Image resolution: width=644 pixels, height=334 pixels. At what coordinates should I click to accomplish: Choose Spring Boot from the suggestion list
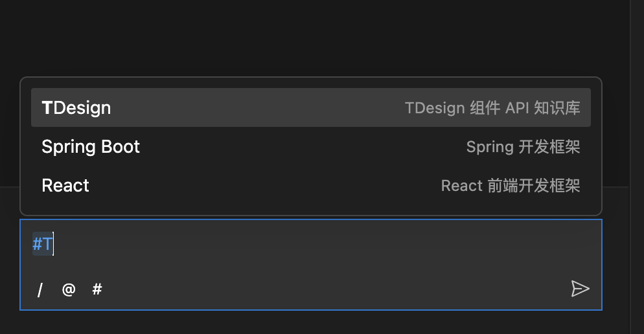point(311,147)
